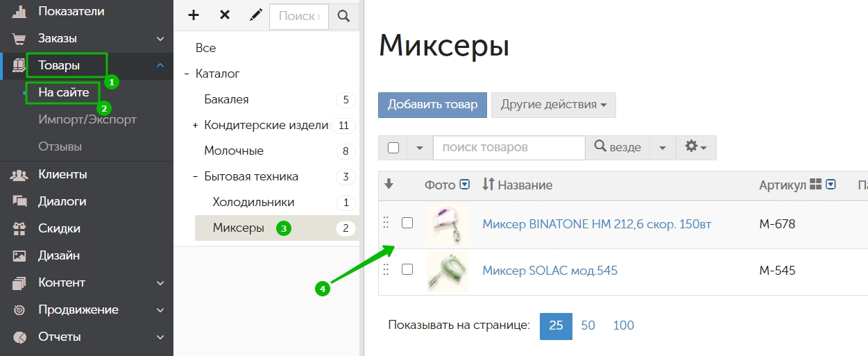The height and width of the screenshot is (356, 868).
Task: Click the down-arrow sort icon in table header
Action: [389, 185]
